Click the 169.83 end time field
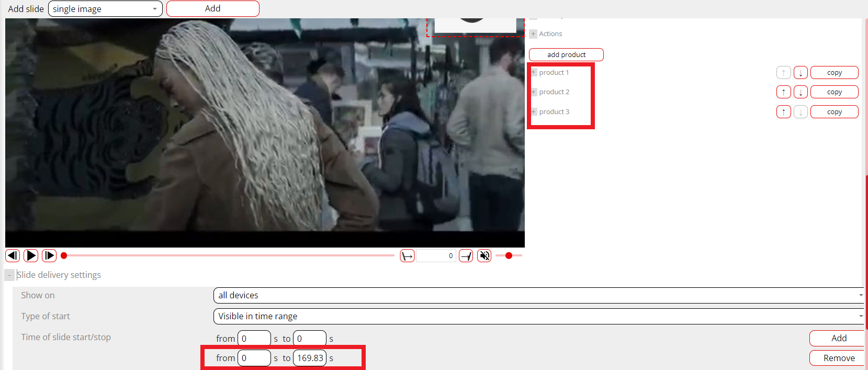The height and width of the screenshot is (370, 868). (310, 358)
